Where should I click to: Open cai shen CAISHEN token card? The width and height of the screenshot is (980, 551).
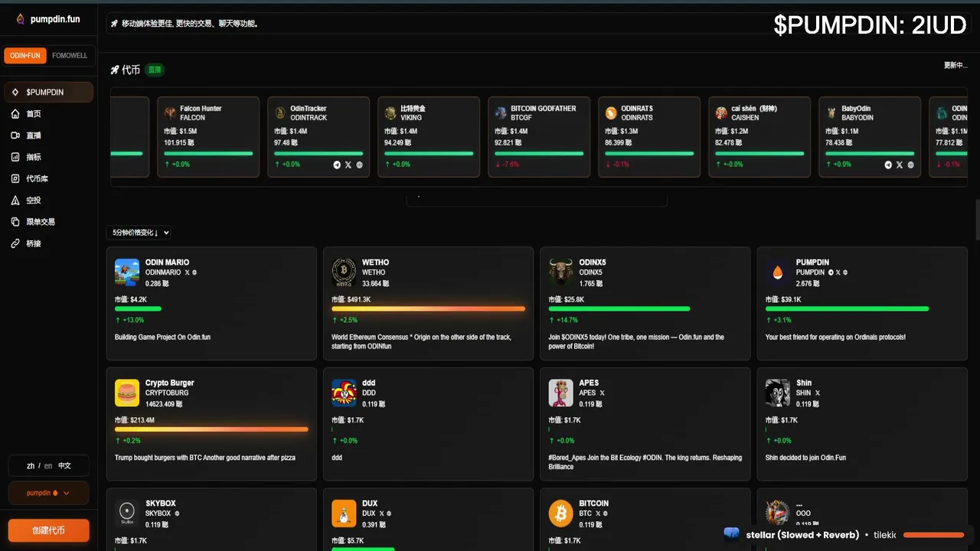pyautogui.click(x=759, y=137)
